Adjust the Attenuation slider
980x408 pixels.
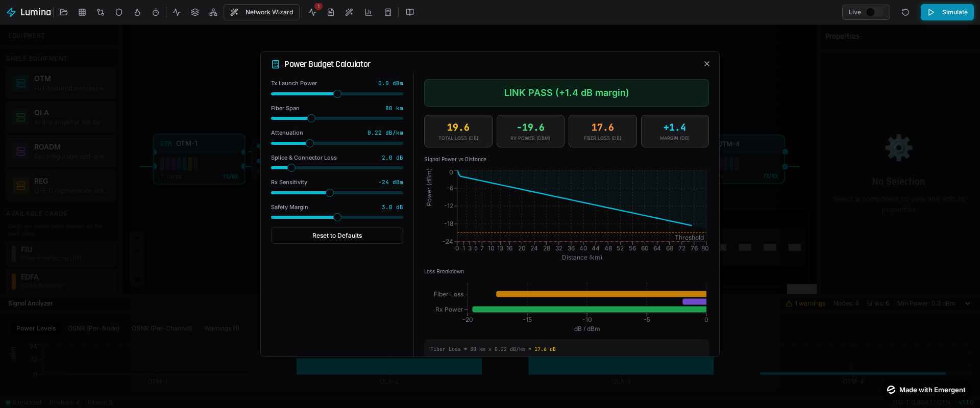click(337, 143)
